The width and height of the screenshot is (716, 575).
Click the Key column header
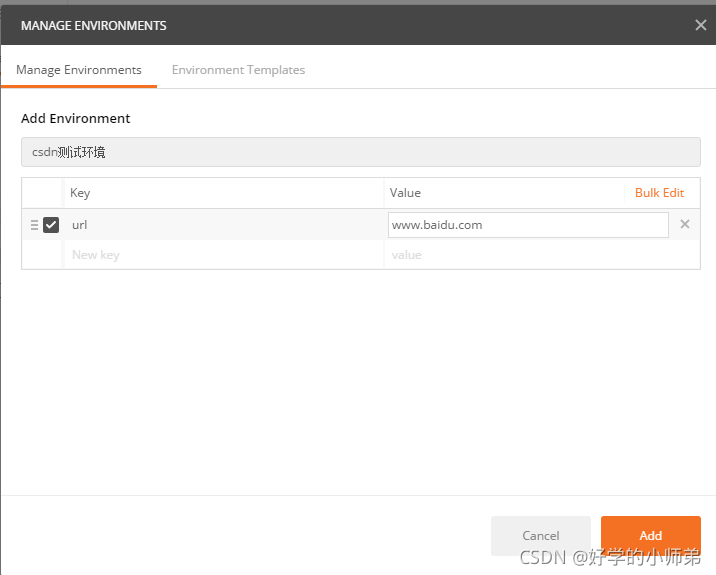pos(80,193)
